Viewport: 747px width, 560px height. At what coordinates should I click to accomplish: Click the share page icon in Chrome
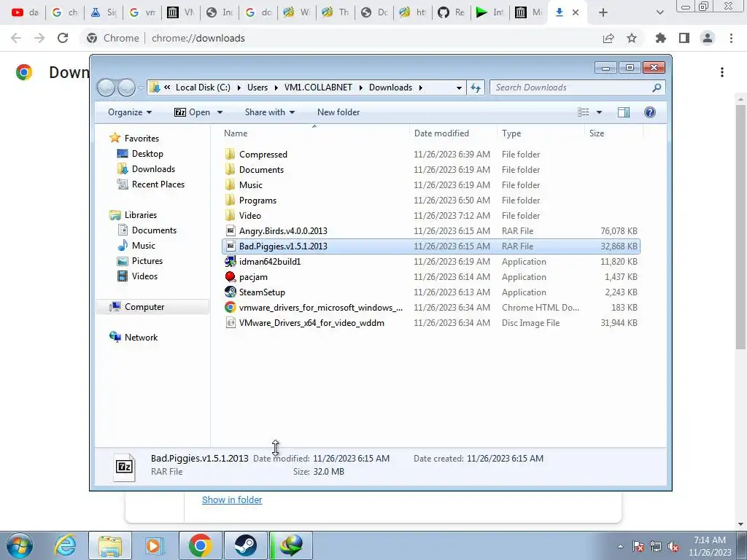pos(608,38)
